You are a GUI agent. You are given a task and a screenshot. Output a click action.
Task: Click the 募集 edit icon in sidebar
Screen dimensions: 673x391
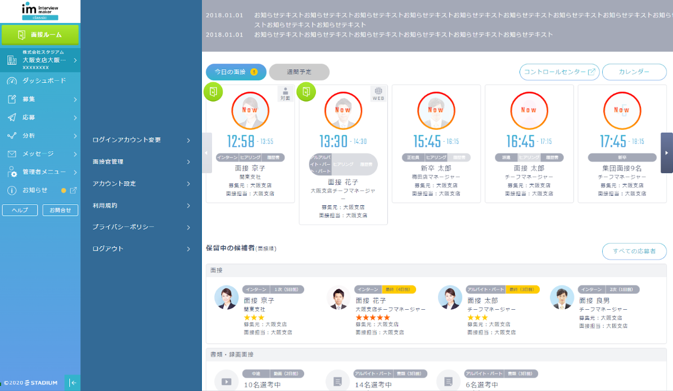(12, 99)
